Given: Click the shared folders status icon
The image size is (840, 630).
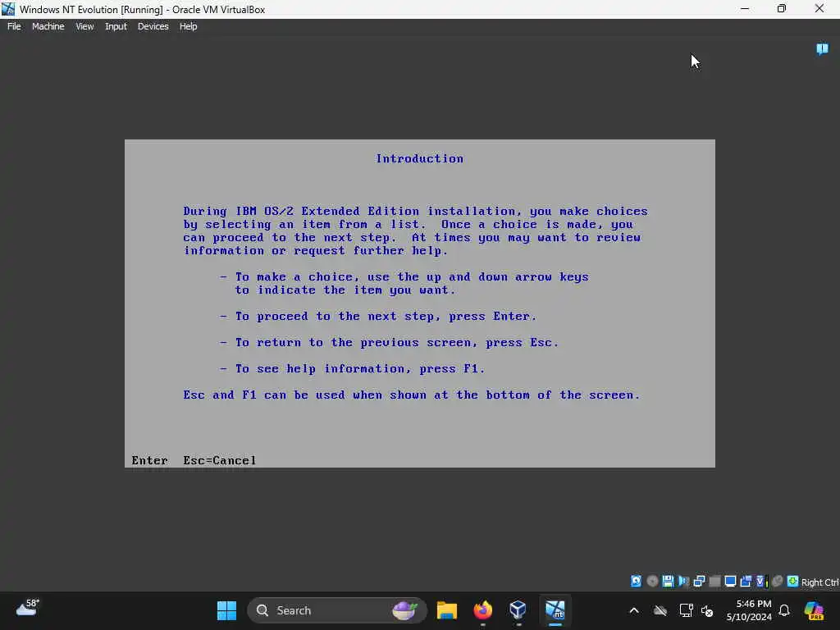Looking at the screenshot, I should (x=746, y=582).
